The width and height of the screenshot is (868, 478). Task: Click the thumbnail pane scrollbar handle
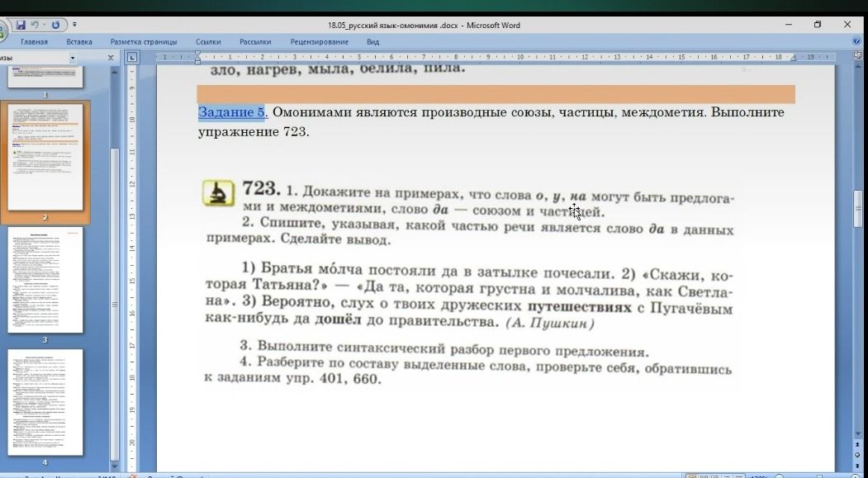[x=115, y=305]
